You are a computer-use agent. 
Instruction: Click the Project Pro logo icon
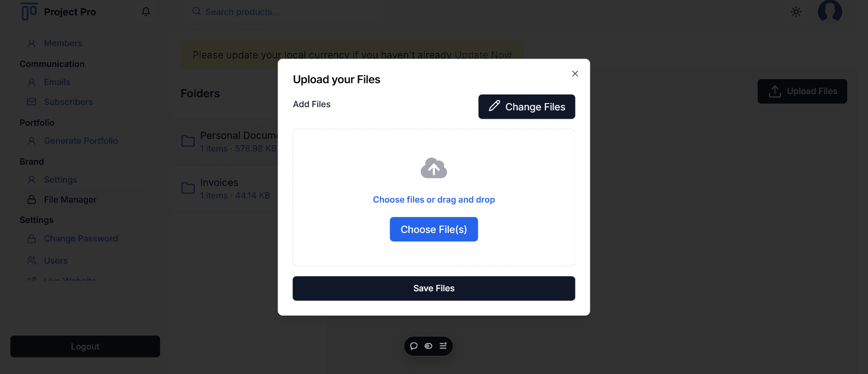[29, 11]
